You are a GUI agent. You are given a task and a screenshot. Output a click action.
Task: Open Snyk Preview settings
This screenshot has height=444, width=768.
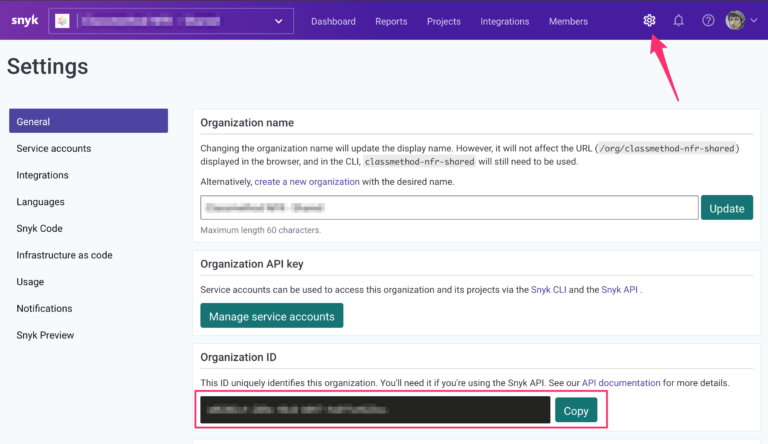(45, 335)
